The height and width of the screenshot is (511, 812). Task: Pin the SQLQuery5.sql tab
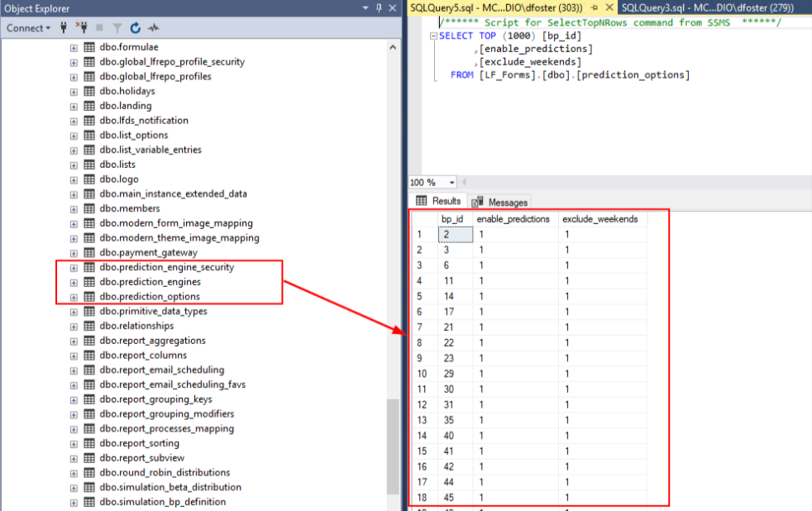[594, 7]
